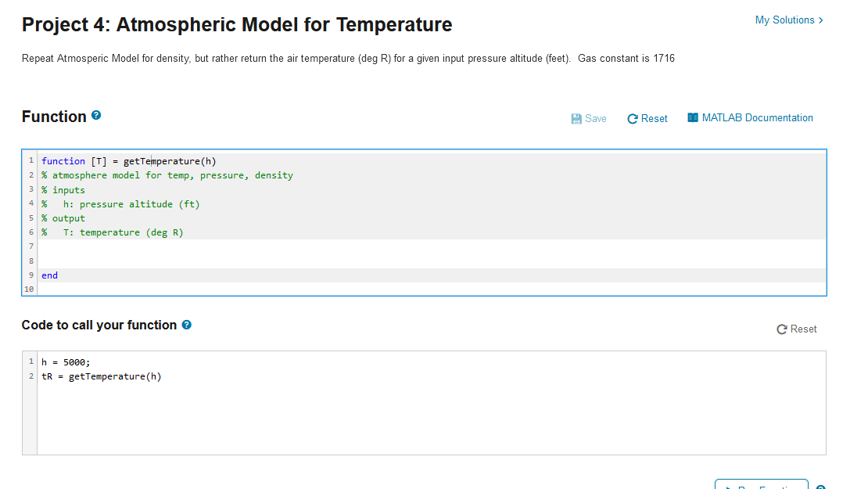Image resolution: width=868 pixels, height=489 pixels.
Task: Click the help icon next to Run Function button
Action: click(820, 487)
